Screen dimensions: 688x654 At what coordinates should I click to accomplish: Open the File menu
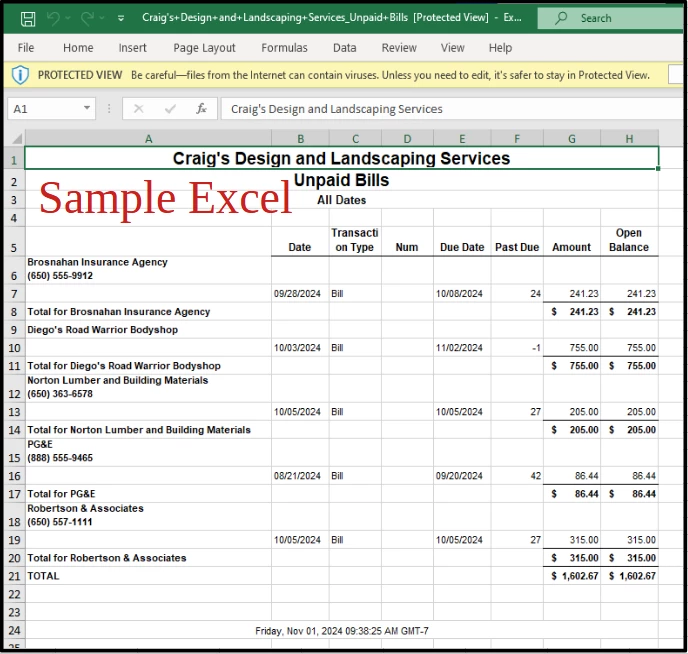[26, 47]
